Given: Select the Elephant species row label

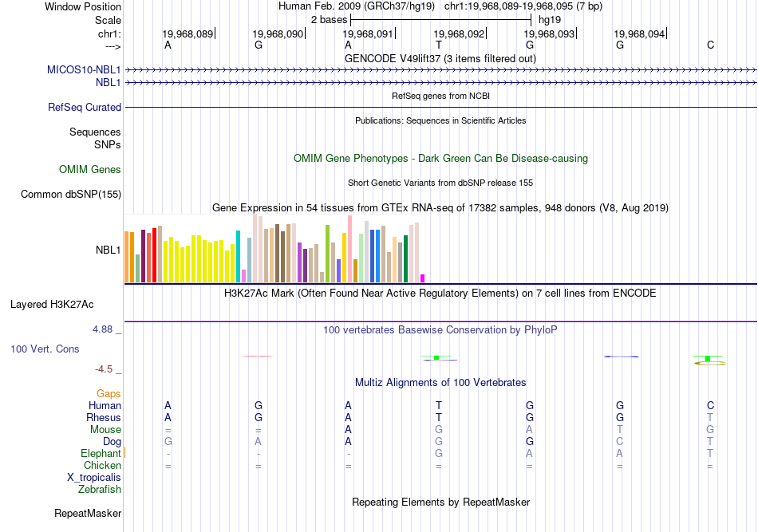Looking at the screenshot, I should coord(101,453).
